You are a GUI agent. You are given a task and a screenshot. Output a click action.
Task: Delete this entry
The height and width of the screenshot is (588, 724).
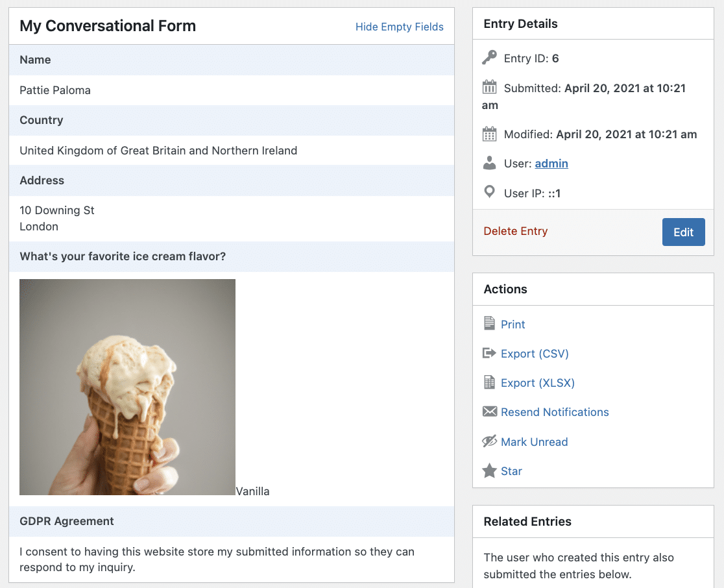[515, 231]
